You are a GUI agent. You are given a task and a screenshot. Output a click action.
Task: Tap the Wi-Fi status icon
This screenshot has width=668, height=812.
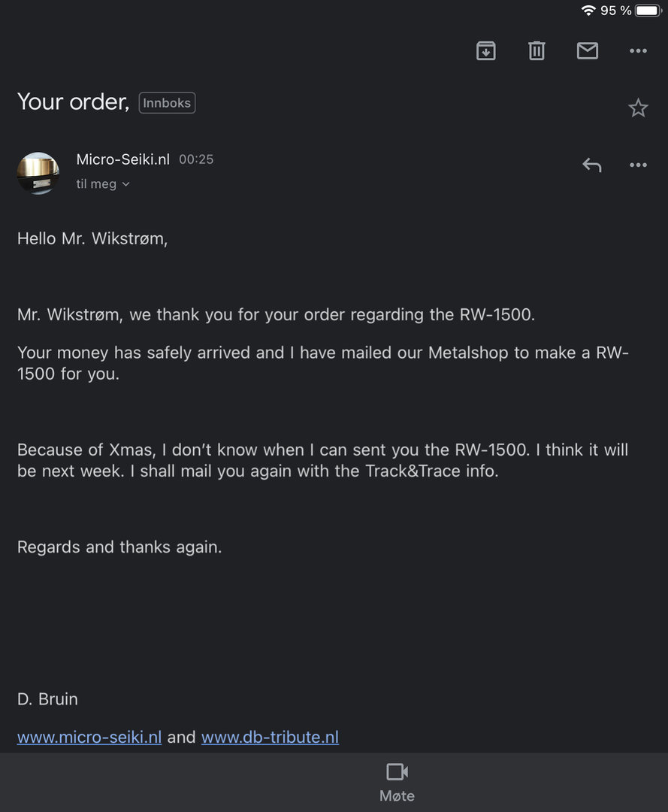coord(588,11)
